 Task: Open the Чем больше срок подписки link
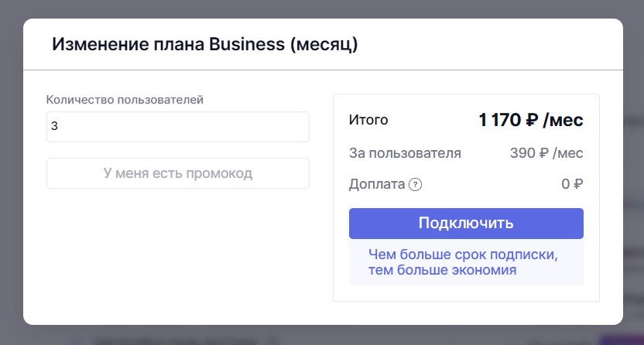click(463, 254)
